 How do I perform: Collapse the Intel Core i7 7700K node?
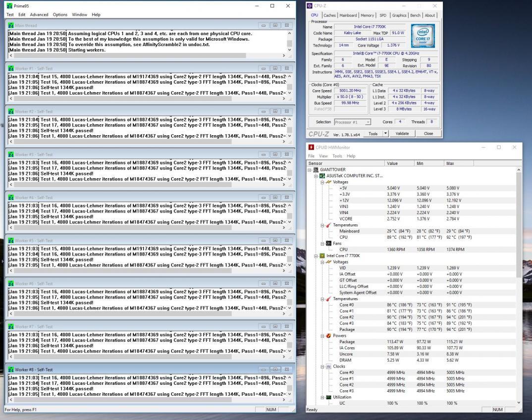point(316,256)
